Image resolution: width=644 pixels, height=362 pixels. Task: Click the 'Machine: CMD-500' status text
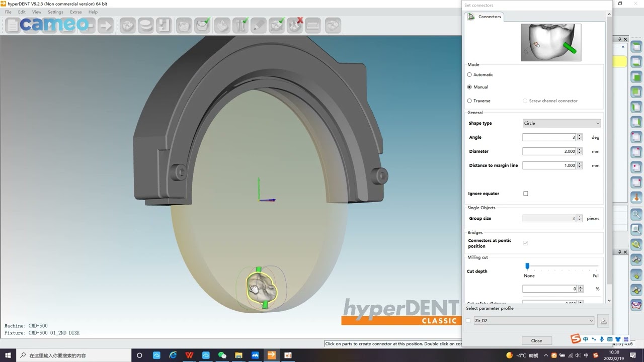click(x=26, y=326)
